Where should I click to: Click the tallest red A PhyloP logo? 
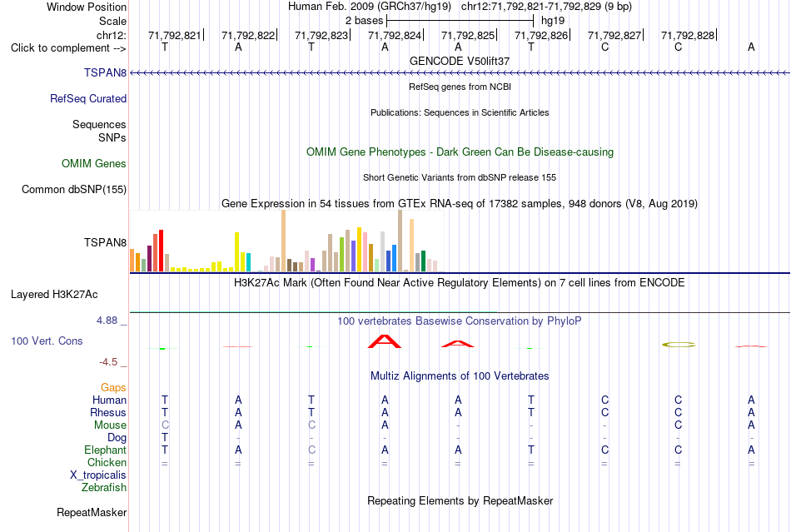(385, 341)
